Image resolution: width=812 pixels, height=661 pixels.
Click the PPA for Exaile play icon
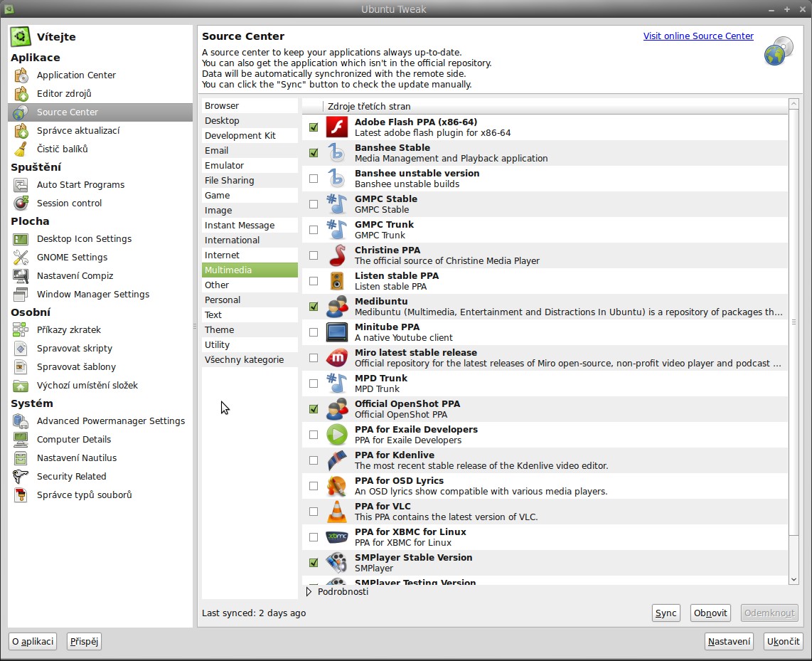coord(336,435)
